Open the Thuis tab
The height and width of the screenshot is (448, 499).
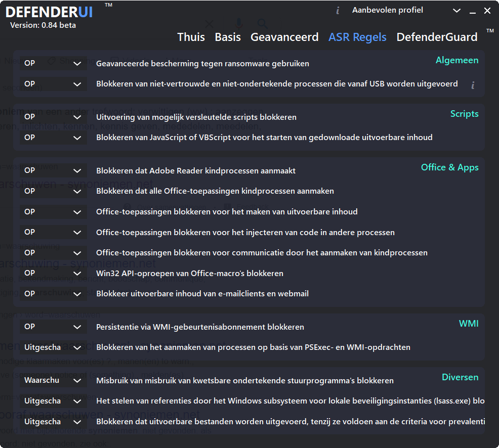[x=191, y=37]
